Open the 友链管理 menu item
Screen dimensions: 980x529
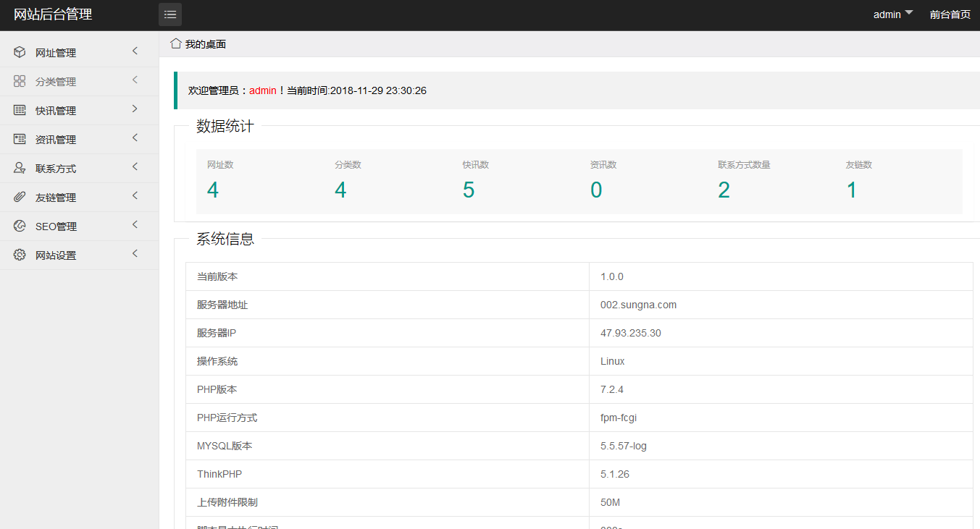56,198
